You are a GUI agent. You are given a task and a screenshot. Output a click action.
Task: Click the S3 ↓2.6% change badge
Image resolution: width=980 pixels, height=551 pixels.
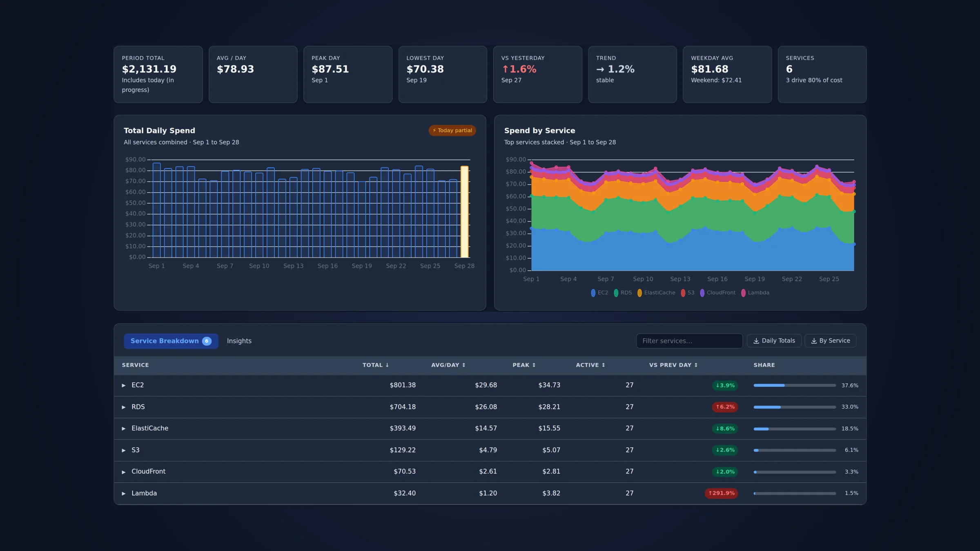point(725,450)
